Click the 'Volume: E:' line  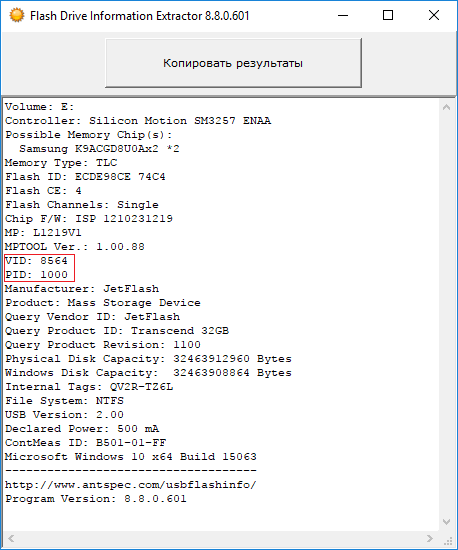click(x=40, y=107)
